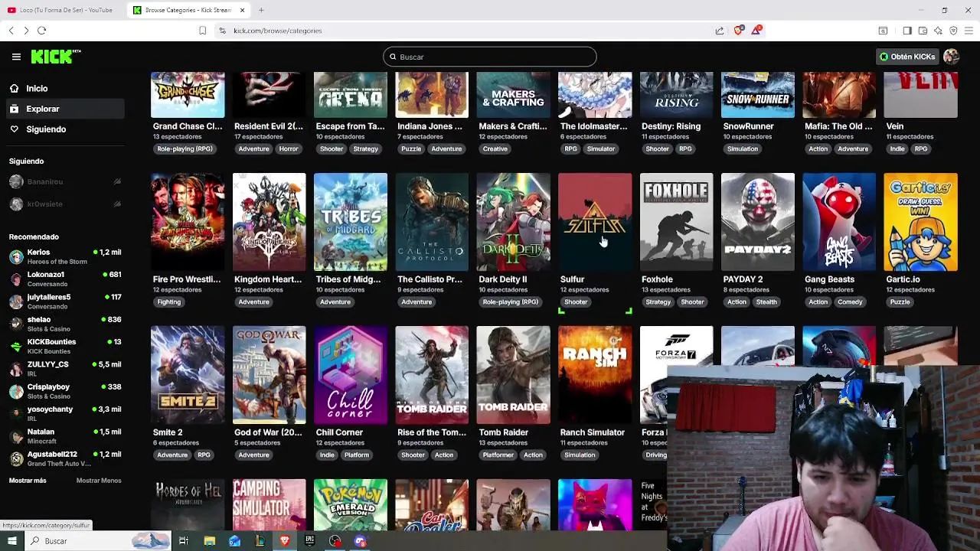
Task: Open Gartic.io category thumbnail
Action: (x=920, y=222)
